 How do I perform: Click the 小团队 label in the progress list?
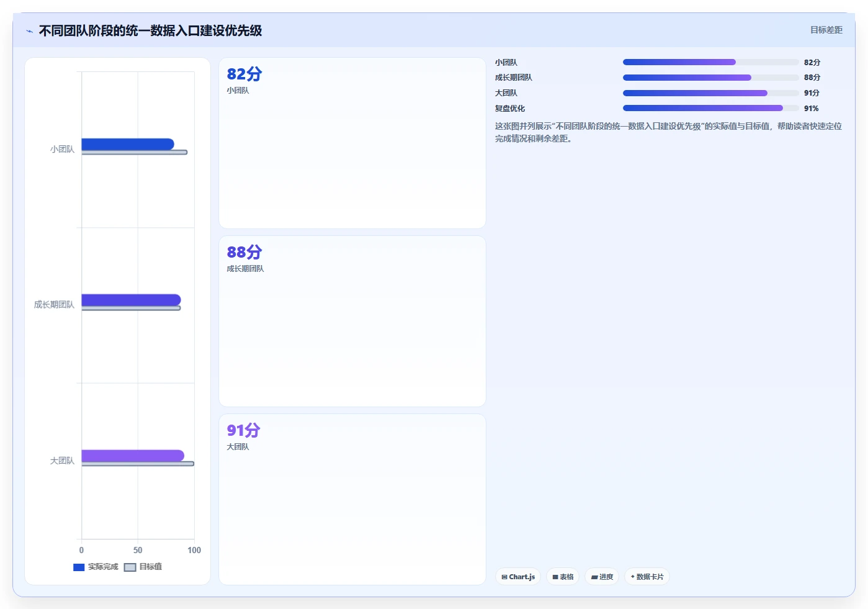coord(506,63)
